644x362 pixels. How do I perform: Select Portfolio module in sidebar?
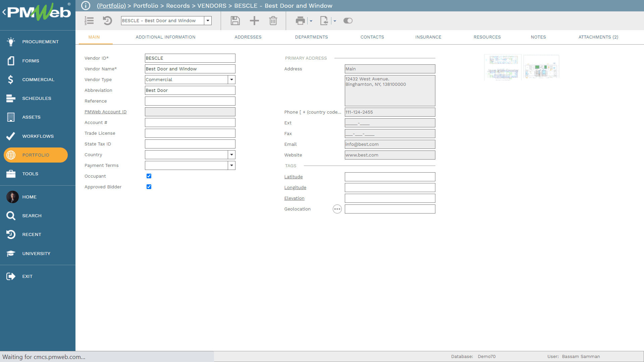[36, 155]
